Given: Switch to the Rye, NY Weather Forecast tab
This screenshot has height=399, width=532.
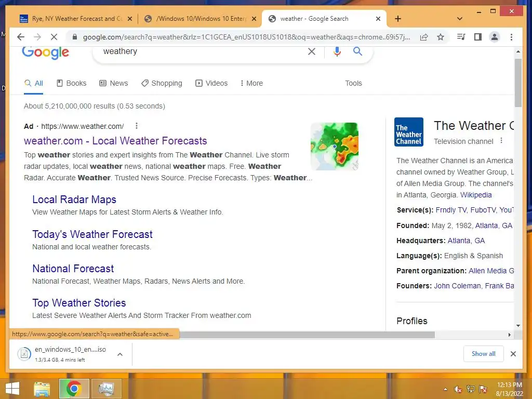Looking at the screenshot, I should tap(75, 19).
